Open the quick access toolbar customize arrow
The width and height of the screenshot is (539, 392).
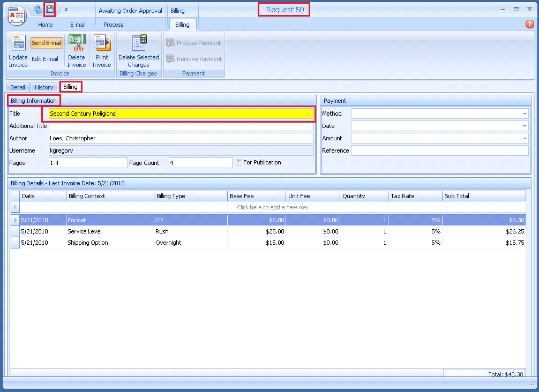(66, 9)
